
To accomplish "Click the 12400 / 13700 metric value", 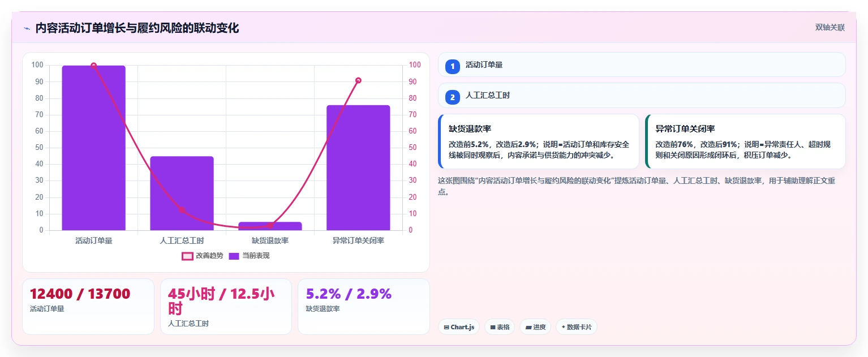I will [80, 294].
